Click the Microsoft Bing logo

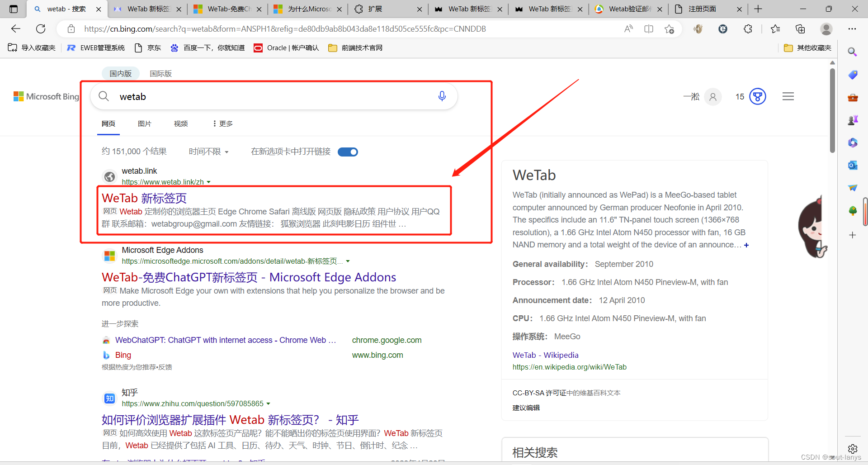pos(46,96)
